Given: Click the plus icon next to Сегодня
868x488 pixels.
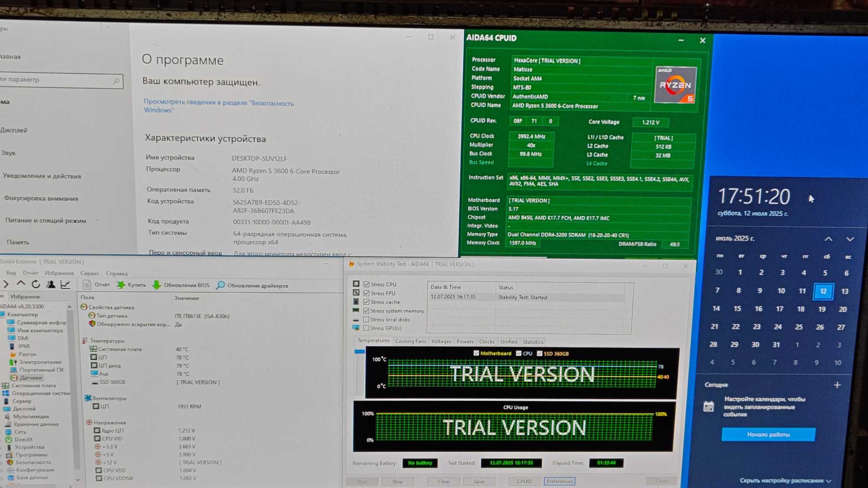Looking at the screenshot, I should (837, 385).
